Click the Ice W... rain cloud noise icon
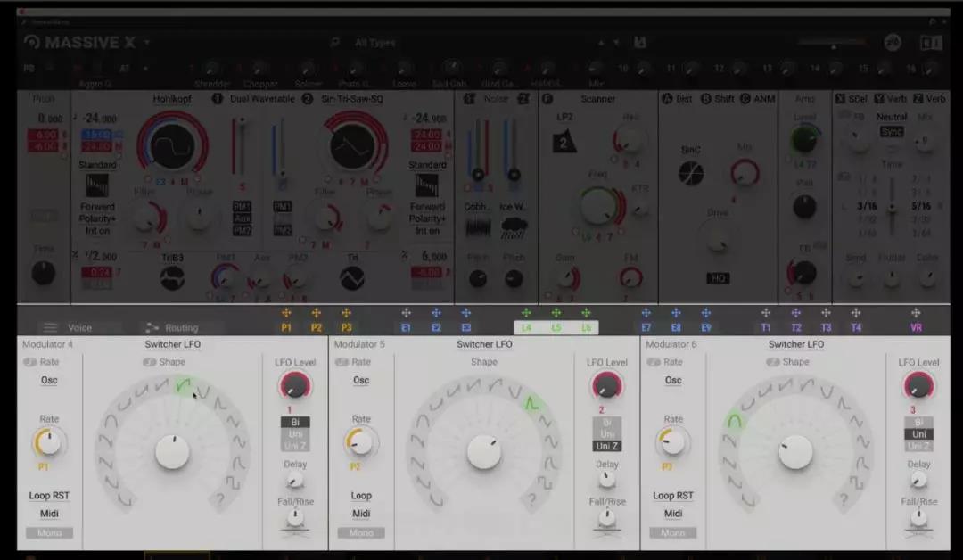Screen dimensions: 963x560 click(514, 228)
